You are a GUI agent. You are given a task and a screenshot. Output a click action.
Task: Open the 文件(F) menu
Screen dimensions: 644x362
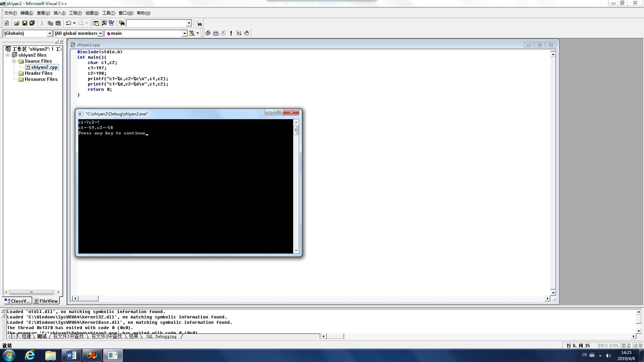[x=10, y=13]
